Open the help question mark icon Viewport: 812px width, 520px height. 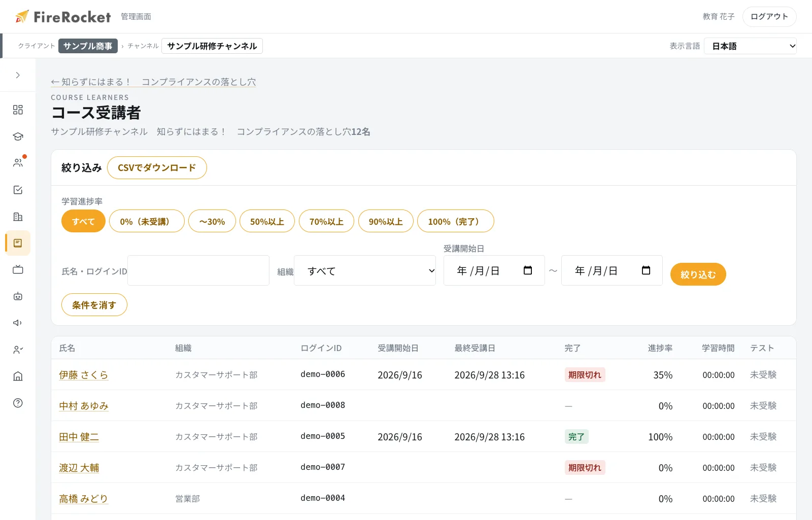pos(18,403)
